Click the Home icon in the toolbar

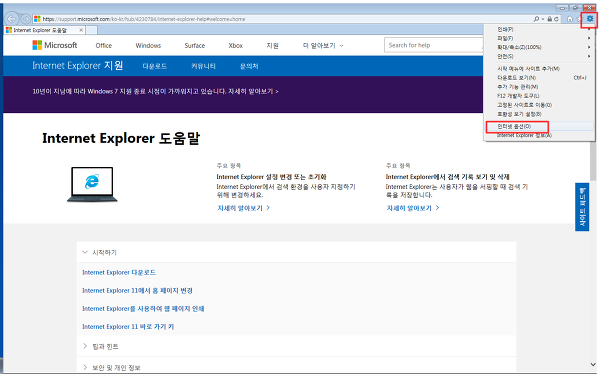click(x=570, y=18)
